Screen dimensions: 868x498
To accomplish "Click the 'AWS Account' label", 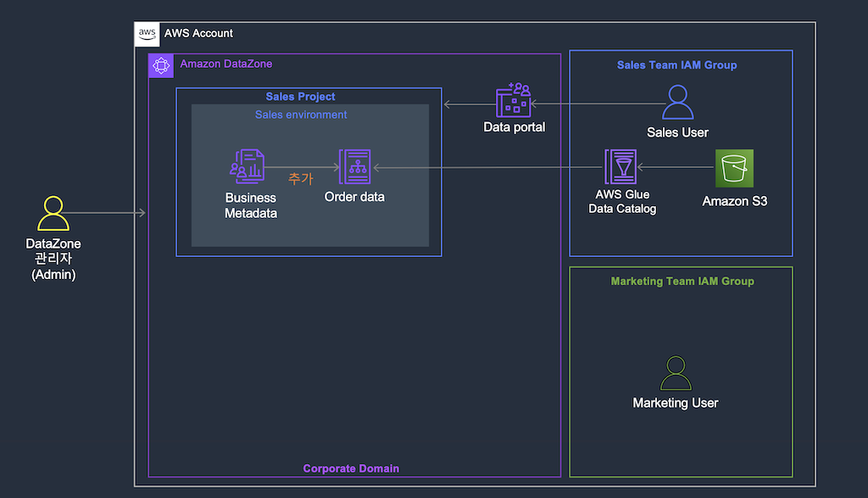I will pos(198,33).
